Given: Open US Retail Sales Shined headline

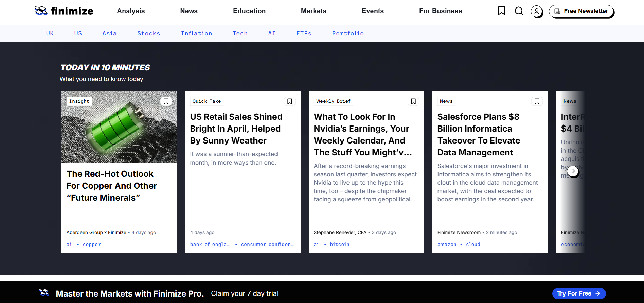Looking at the screenshot, I should (x=236, y=129).
